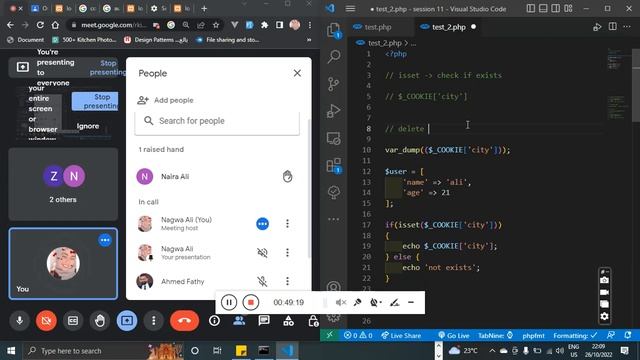
Task: Show additional activity bar views ellipsis
Action: pos(333,219)
